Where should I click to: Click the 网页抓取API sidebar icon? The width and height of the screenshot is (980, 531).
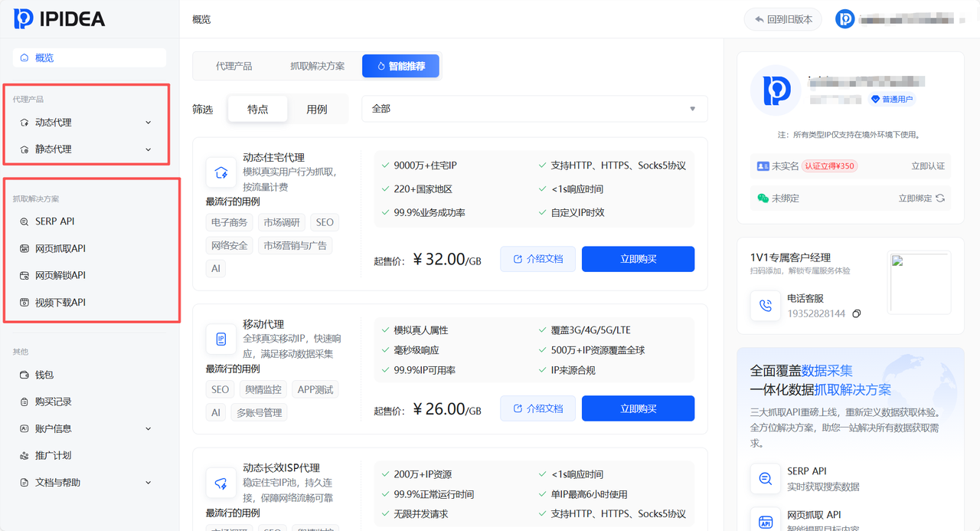[24, 248]
